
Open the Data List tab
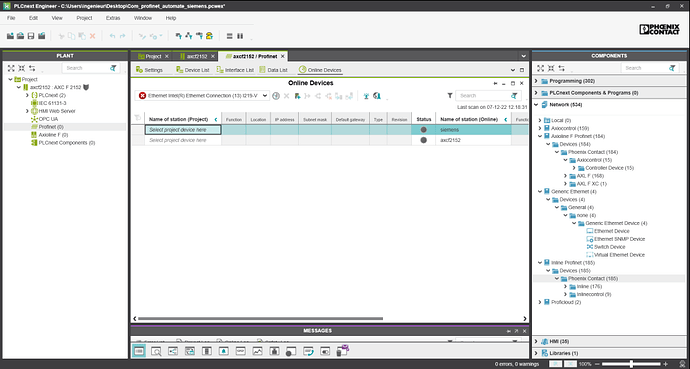pos(273,70)
